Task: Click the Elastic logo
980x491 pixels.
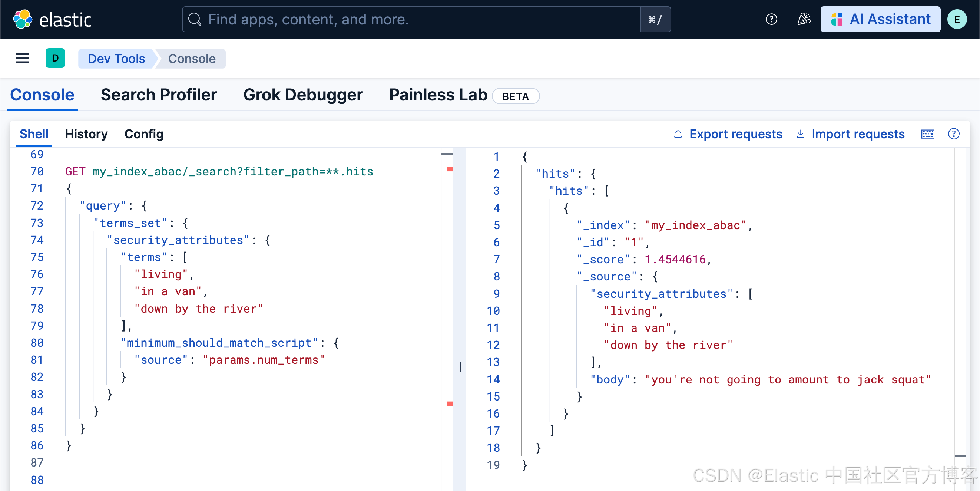Action: pyautogui.click(x=52, y=19)
